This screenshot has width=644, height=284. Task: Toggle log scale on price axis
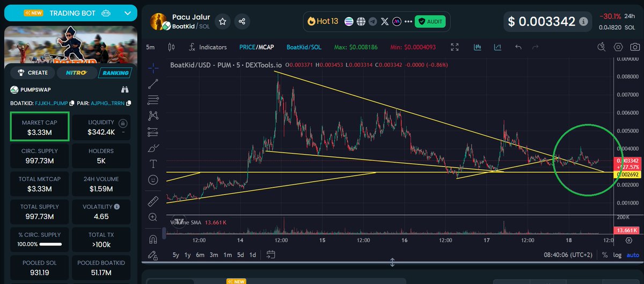point(617,255)
